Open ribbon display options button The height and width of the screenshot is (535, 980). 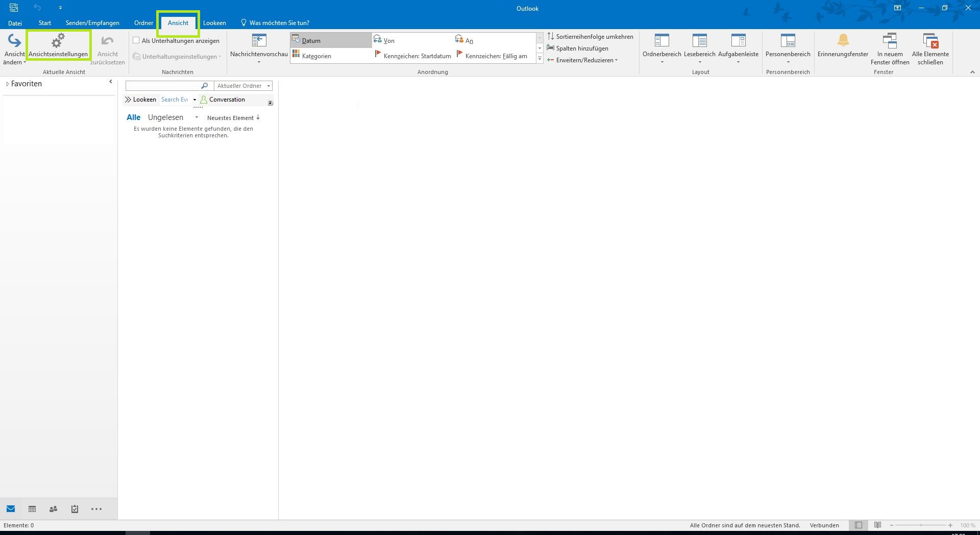point(897,8)
